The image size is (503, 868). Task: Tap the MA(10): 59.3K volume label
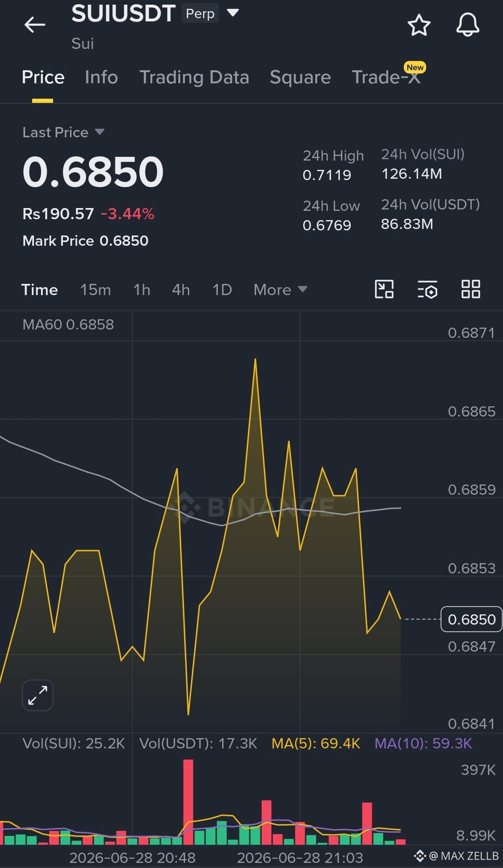click(x=423, y=743)
